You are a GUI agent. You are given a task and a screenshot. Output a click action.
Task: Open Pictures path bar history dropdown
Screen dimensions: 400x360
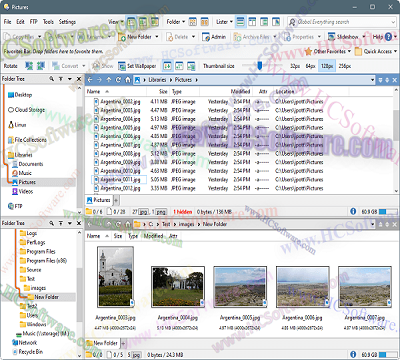click(x=372, y=80)
